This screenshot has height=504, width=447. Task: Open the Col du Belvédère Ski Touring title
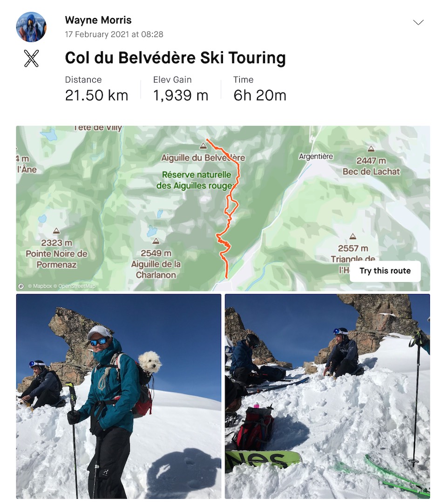pos(175,58)
